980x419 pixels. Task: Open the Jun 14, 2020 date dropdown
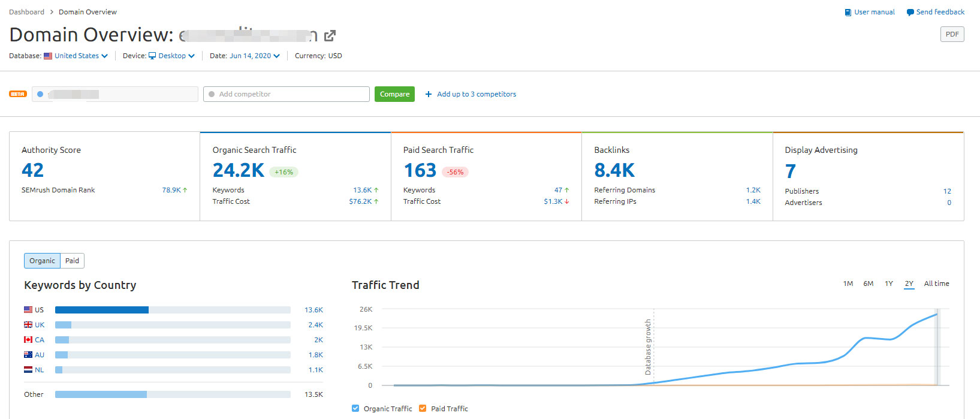point(254,56)
